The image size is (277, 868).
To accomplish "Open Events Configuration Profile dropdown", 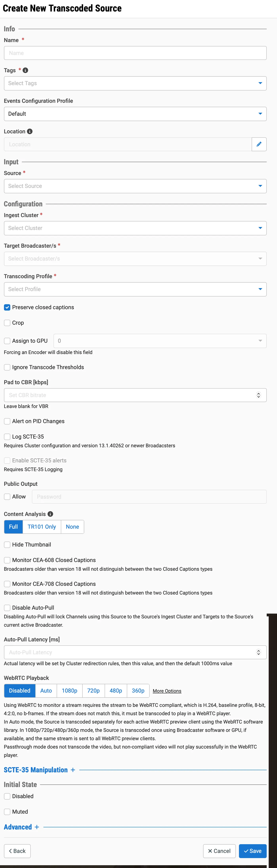I will [x=135, y=114].
